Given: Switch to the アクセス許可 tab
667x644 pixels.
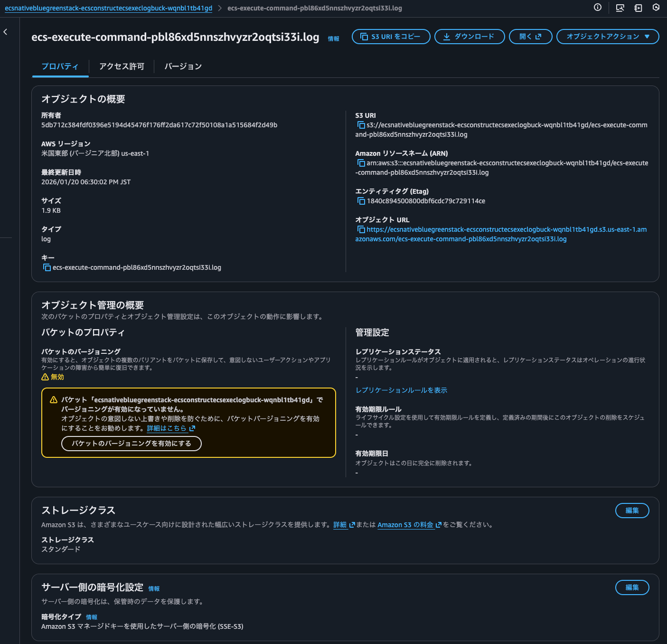Looking at the screenshot, I should coord(121,66).
